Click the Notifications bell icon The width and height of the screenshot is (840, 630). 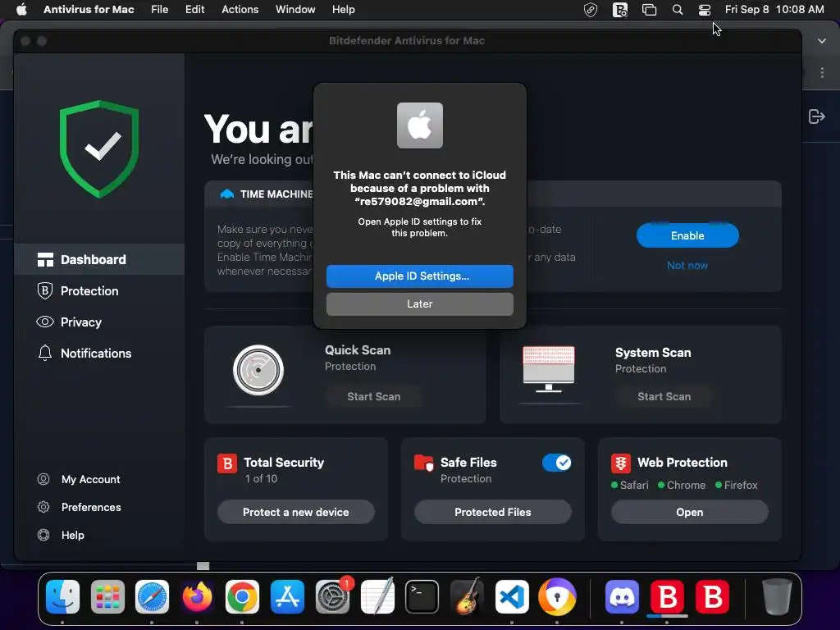point(45,353)
